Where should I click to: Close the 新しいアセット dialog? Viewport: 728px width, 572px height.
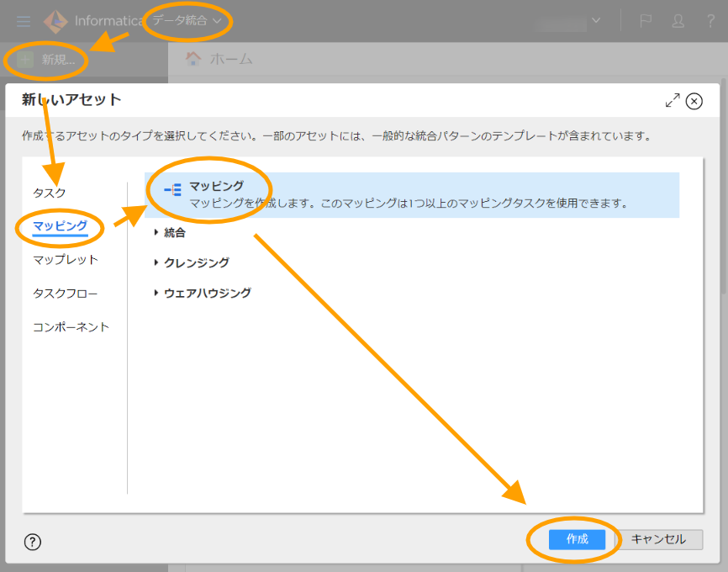pyautogui.click(x=694, y=101)
